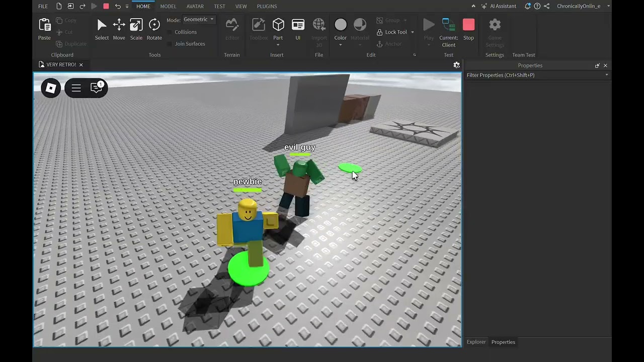Expand the ChronicallyOnlin_e account menu

[608, 6]
